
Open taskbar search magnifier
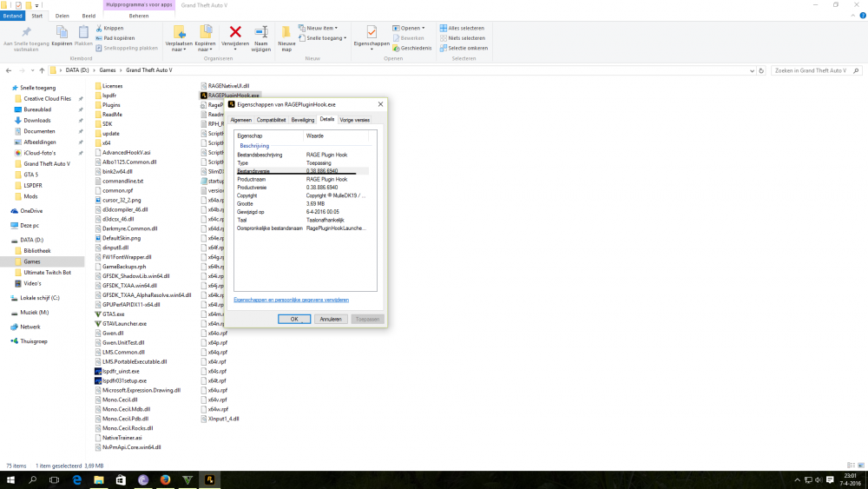tap(33, 479)
